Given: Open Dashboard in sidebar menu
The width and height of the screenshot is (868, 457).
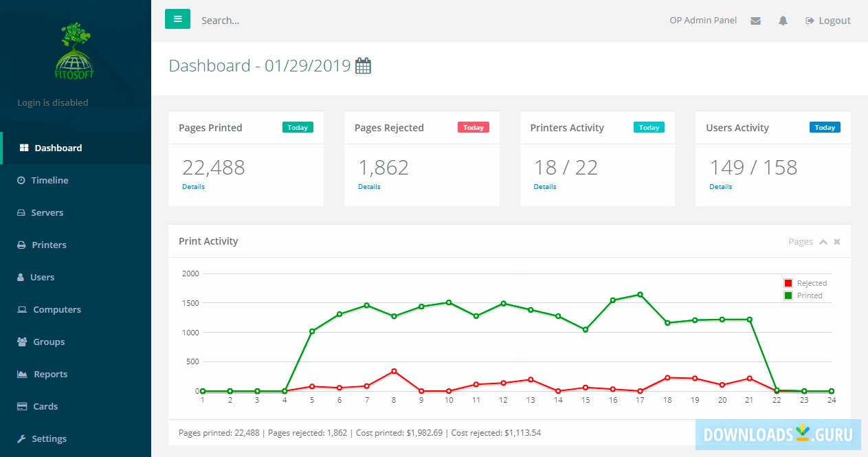Looking at the screenshot, I should click(x=76, y=148).
